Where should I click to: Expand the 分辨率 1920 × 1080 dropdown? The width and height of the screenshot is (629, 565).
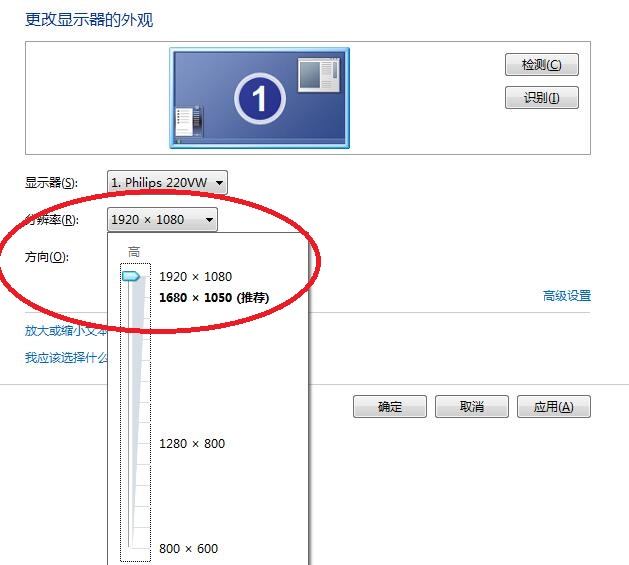(162, 220)
